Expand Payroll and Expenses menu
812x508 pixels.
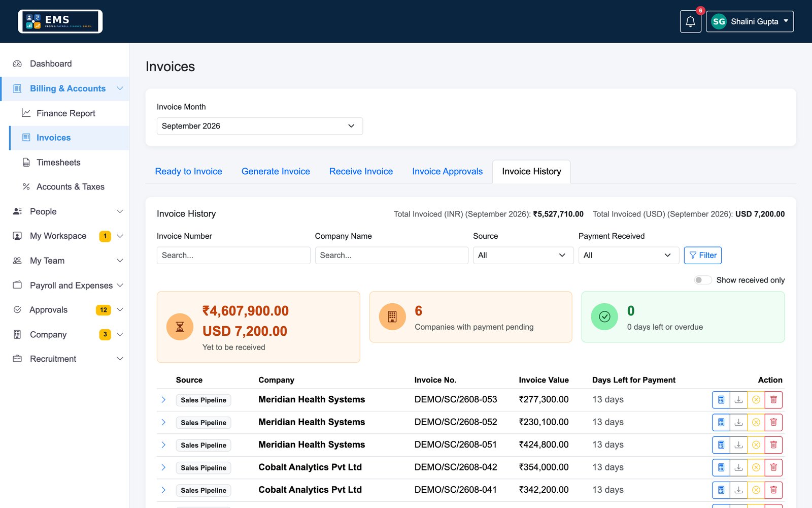pos(64,285)
